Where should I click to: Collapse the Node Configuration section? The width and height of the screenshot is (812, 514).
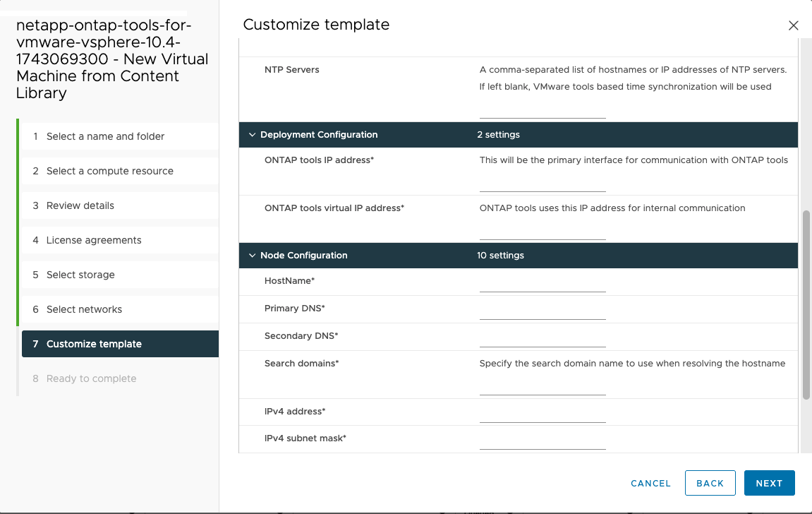(x=251, y=256)
